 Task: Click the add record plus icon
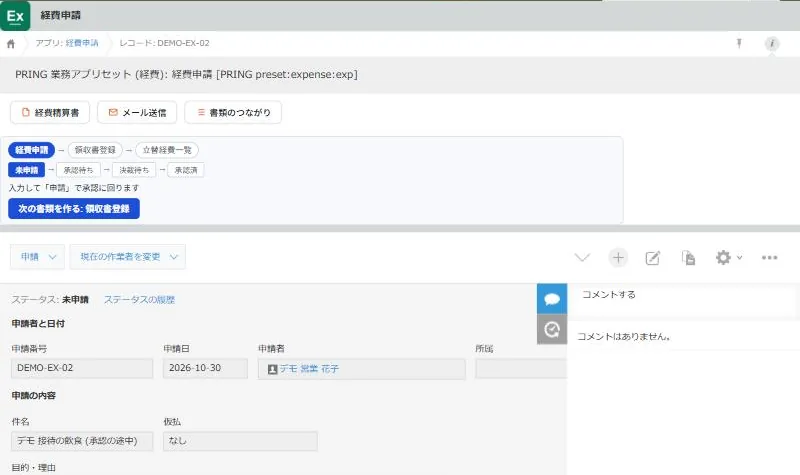click(x=618, y=258)
